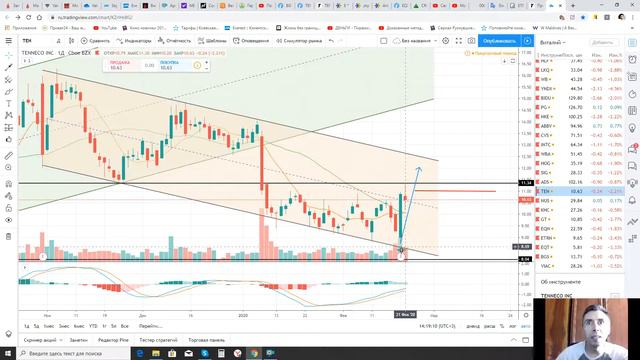640x360 pixels.
Task: Open the Тестер стратегий tab
Action: (158, 340)
